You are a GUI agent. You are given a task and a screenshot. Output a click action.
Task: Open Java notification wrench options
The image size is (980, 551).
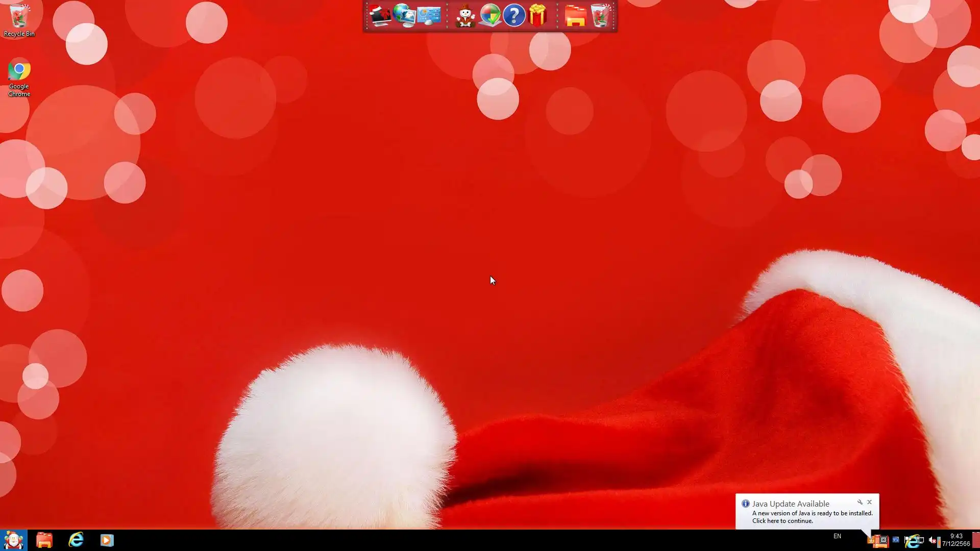(860, 503)
